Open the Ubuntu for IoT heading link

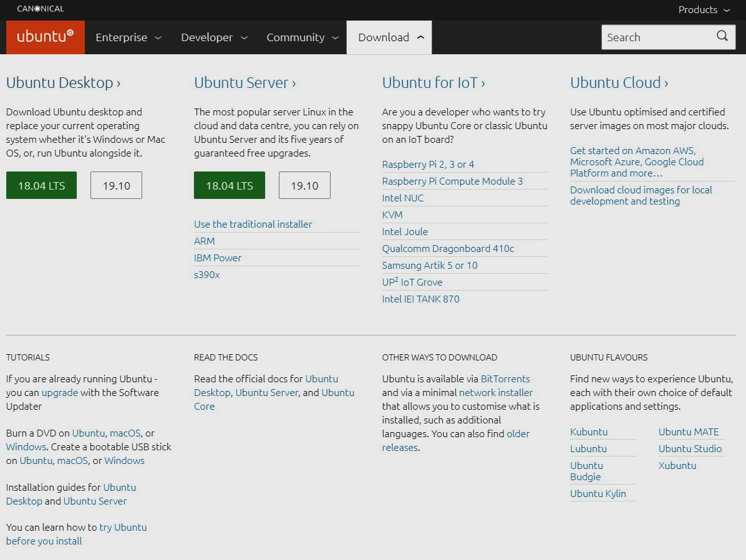[434, 82]
